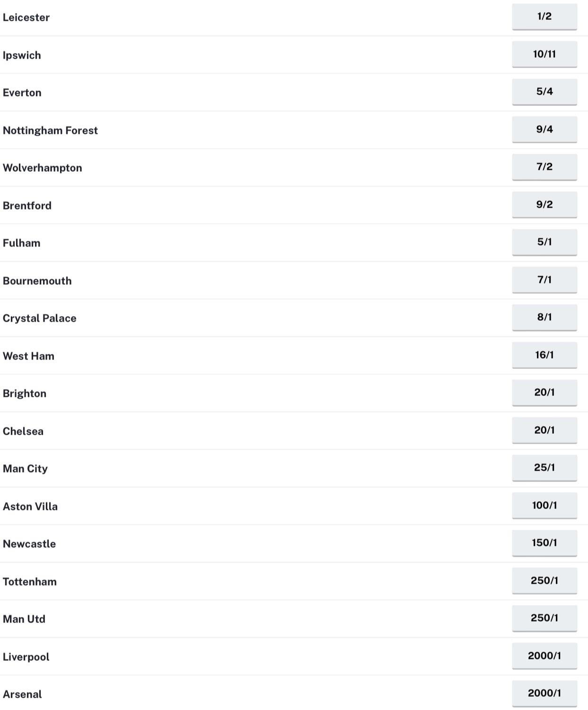The image size is (588, 710).
Task: Choose Everton's 5/4 odds button
Action: [544, 92]
